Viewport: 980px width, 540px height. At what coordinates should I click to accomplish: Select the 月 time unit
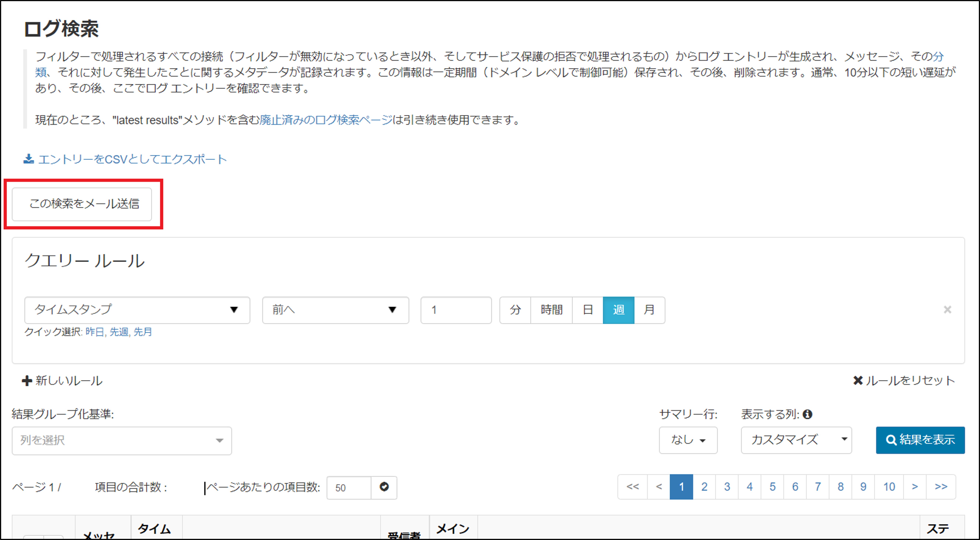tap(649, 310)
